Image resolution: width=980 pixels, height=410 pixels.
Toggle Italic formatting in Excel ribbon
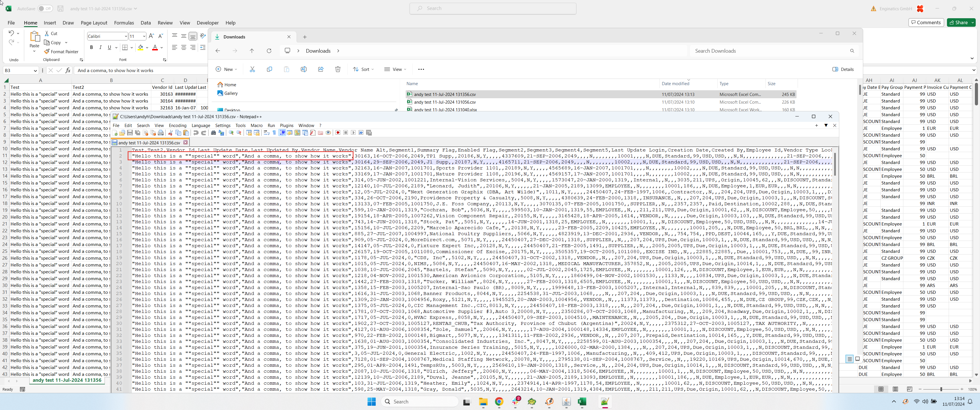(101, 48)
